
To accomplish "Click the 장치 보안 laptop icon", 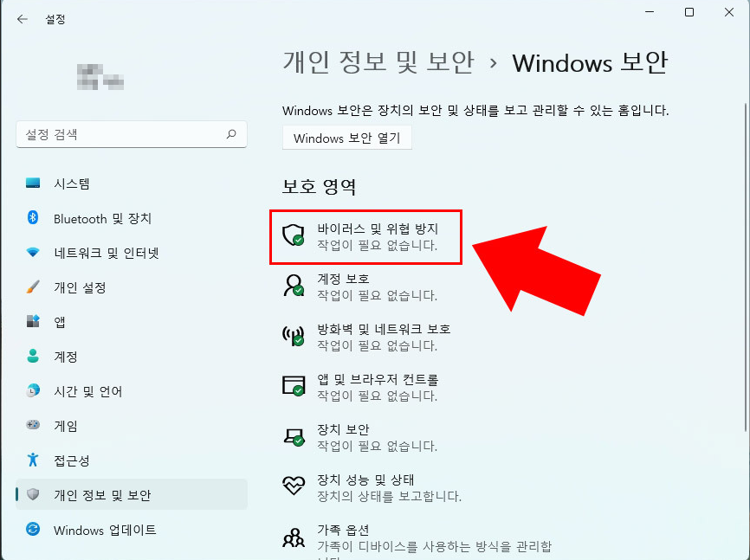I will click(x=294, y=436).
